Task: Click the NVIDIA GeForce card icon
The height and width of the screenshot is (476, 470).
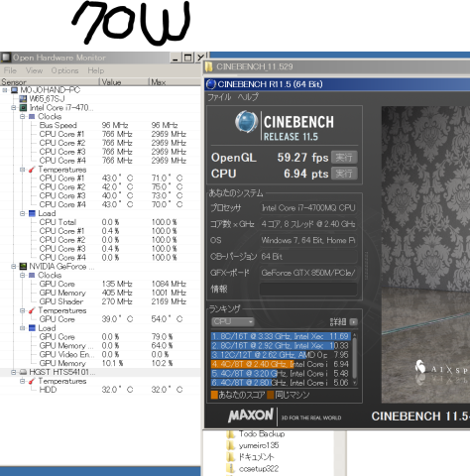Action: pos(23,267)
